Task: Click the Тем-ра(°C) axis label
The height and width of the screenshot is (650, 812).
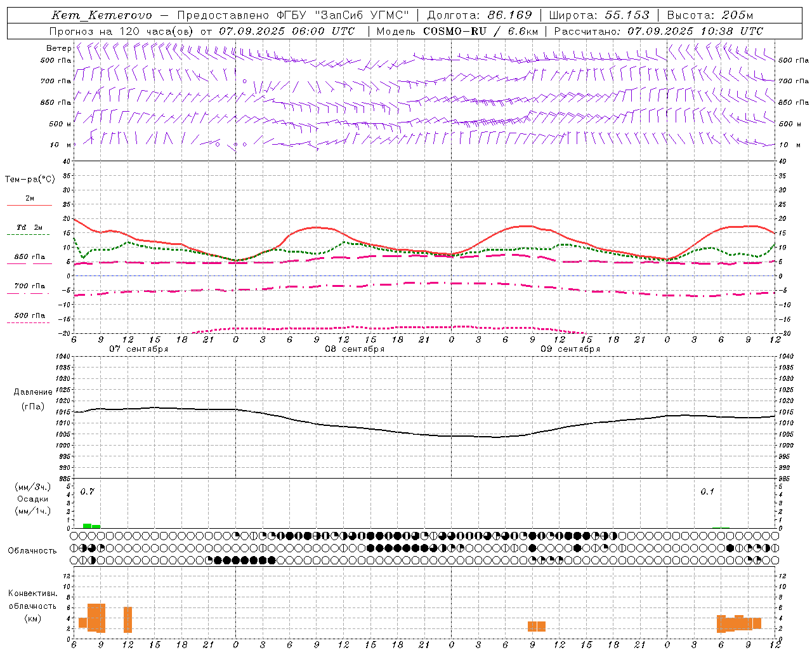Action: click(30, 180)
